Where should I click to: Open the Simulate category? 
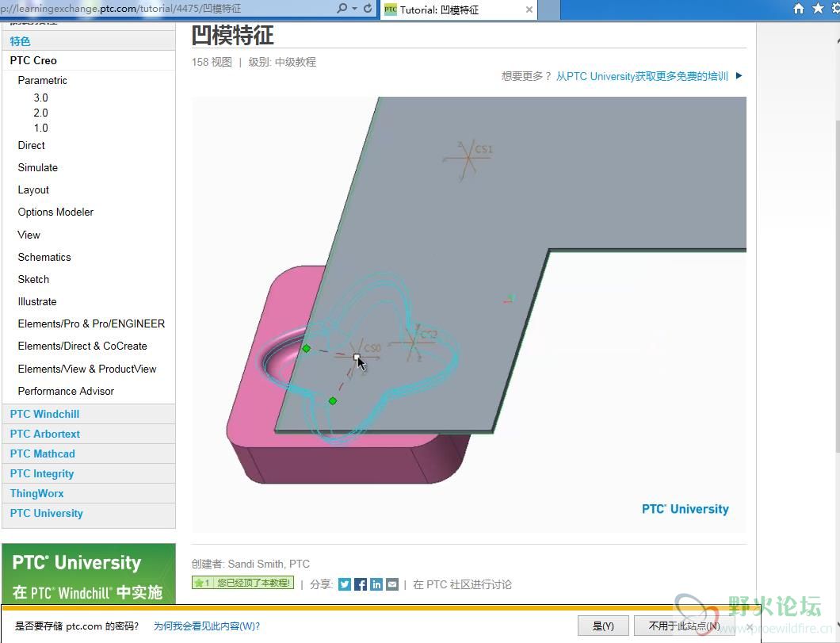click(x=37, y=167)
